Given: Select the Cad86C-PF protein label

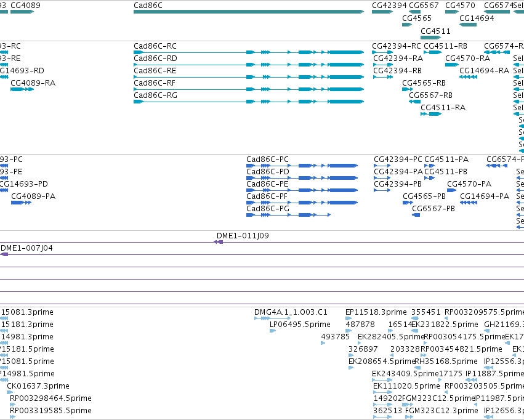Looking at the screenshot, I should (267, 197).
